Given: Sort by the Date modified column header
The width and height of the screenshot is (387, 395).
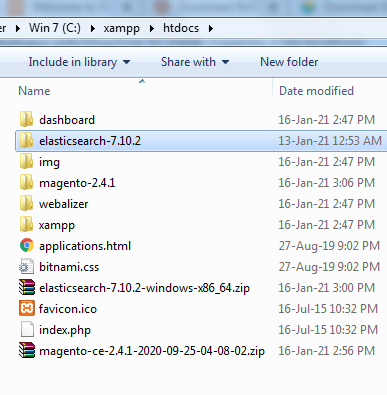Looking at the screenshot, I should pyautogui.click(x=316, y=91).
